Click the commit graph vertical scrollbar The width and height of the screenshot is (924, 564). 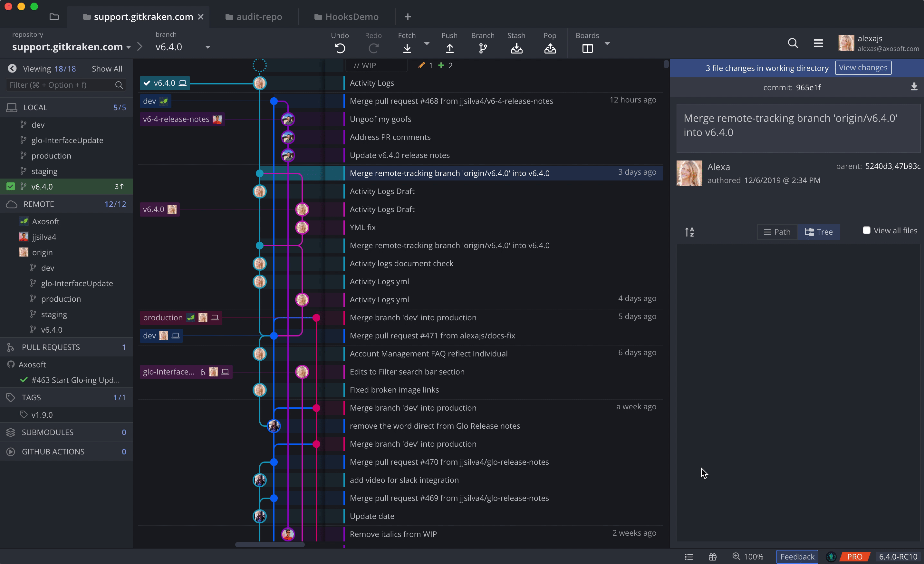click(666, 64)
